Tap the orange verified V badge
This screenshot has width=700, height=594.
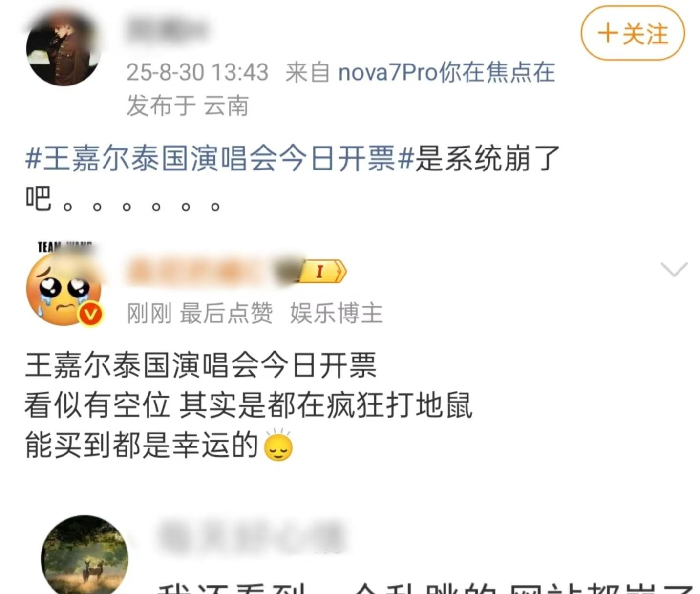(91, 314)
